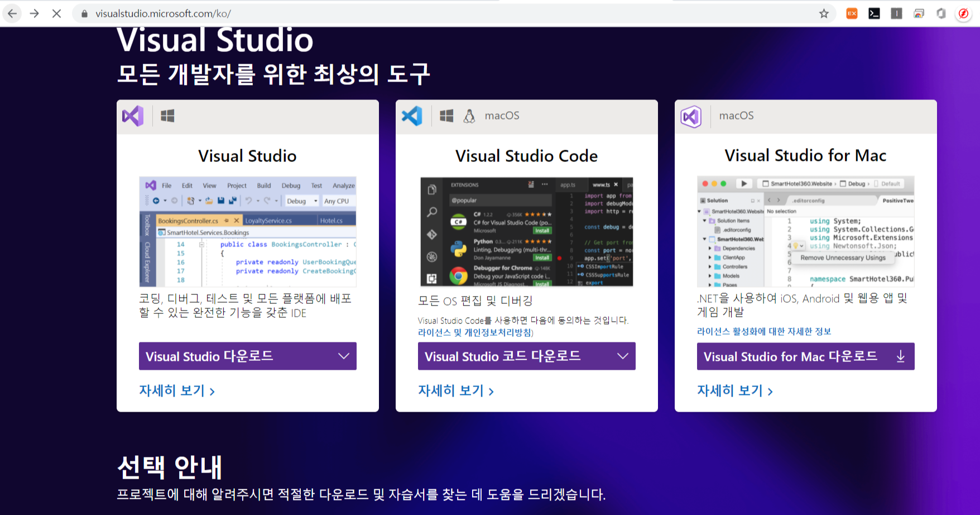
Task: Bookmark this page with the star icon
Action: click(x=824, y=13)
